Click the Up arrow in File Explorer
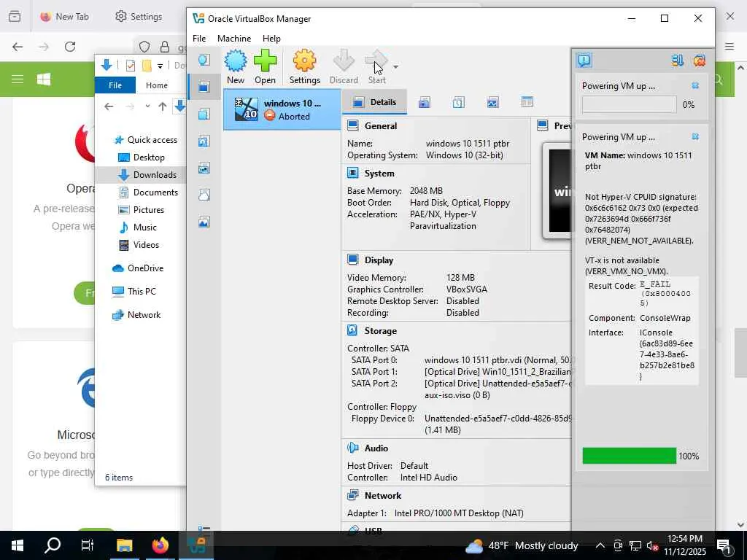747x560 pixels. 163,106
